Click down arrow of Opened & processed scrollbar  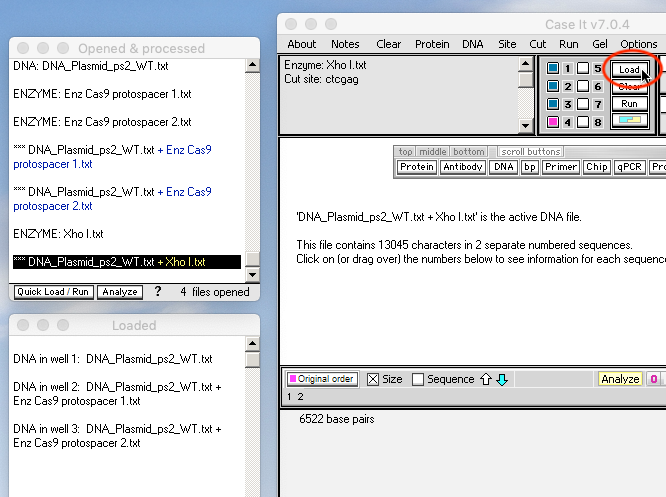point(252,274)
